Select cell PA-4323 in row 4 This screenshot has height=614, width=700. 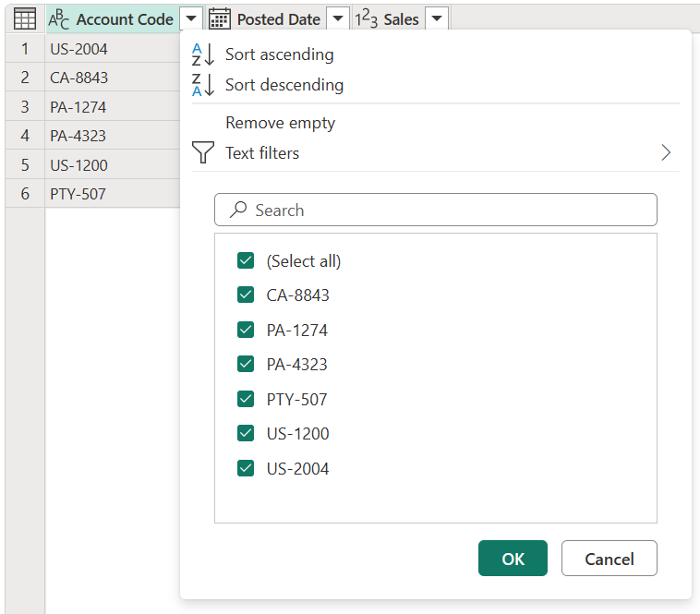(x=113, y=136)
